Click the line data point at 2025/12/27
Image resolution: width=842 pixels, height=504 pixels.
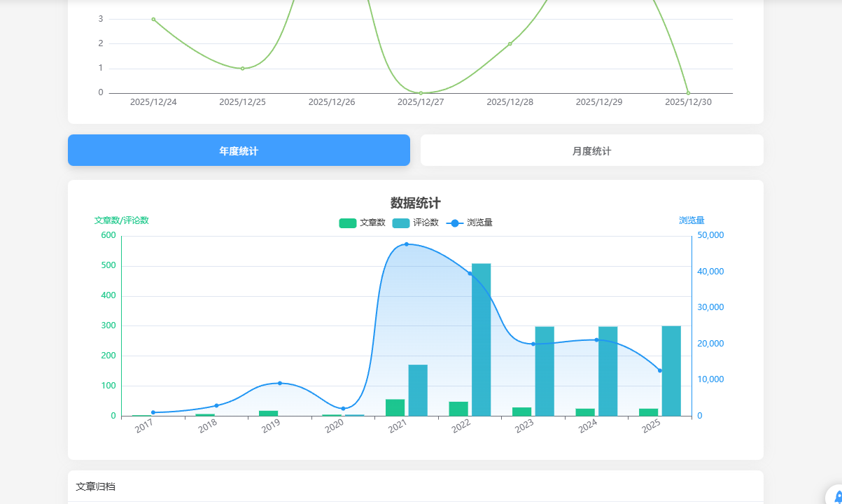(x=421, y=92)
